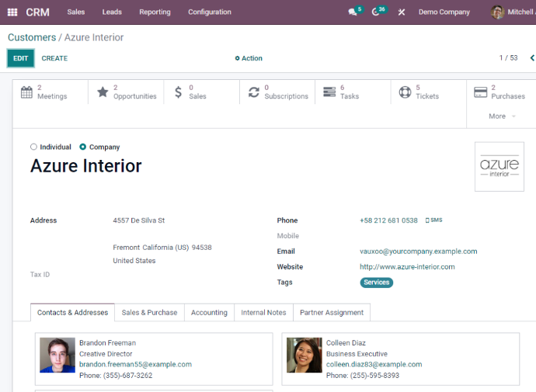The width and height of the screenshot is (536, 392).
Task: Expand the More smart buttons dropdown
Action: 502,116
